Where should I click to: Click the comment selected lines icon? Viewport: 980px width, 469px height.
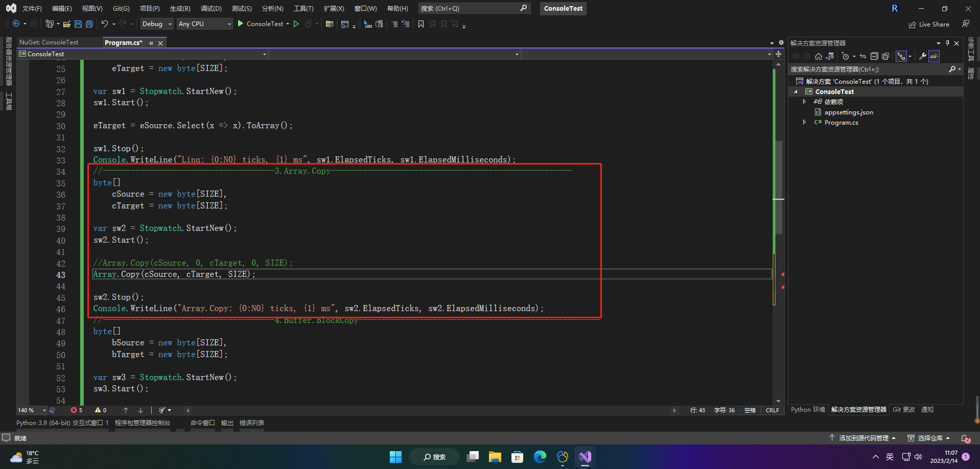coord(394,24)
